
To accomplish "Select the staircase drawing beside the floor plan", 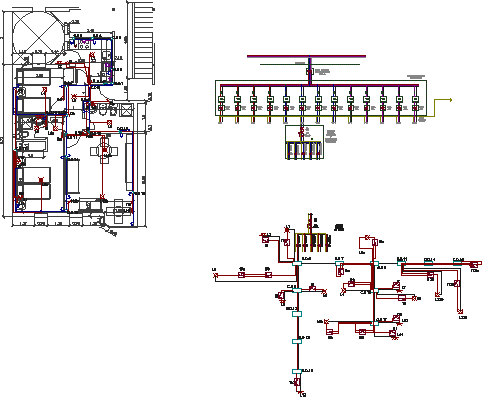I will pos(141,43).
